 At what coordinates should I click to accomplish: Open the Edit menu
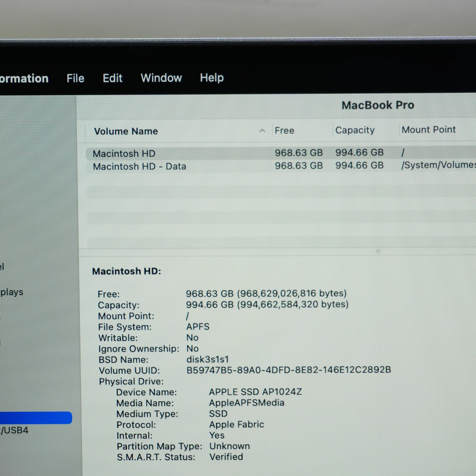coord(113,78)
